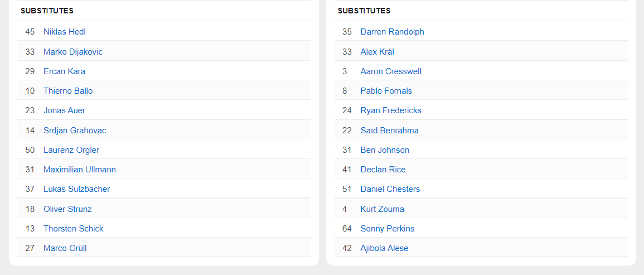Open Thierno Ballo's profile
Image resolution: width=644 pixels, height=275 pixels.
coord(68,91)
